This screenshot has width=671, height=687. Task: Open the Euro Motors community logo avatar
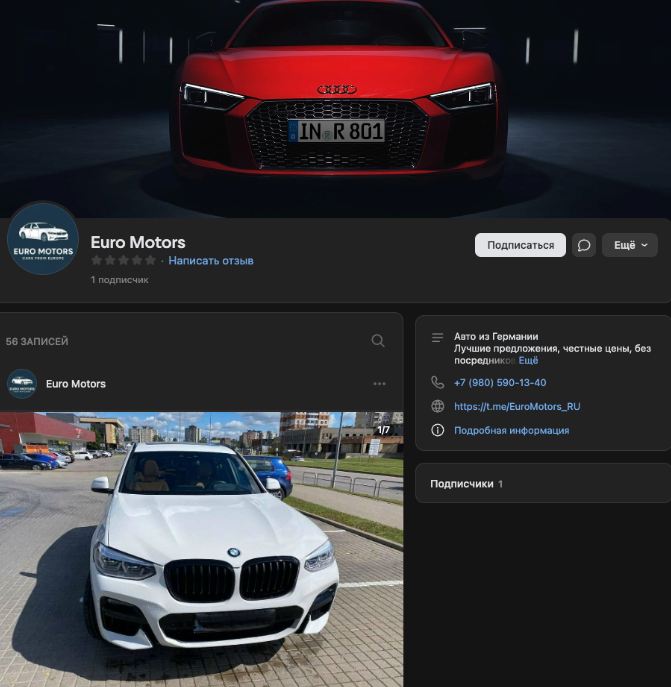coord(43,239)
